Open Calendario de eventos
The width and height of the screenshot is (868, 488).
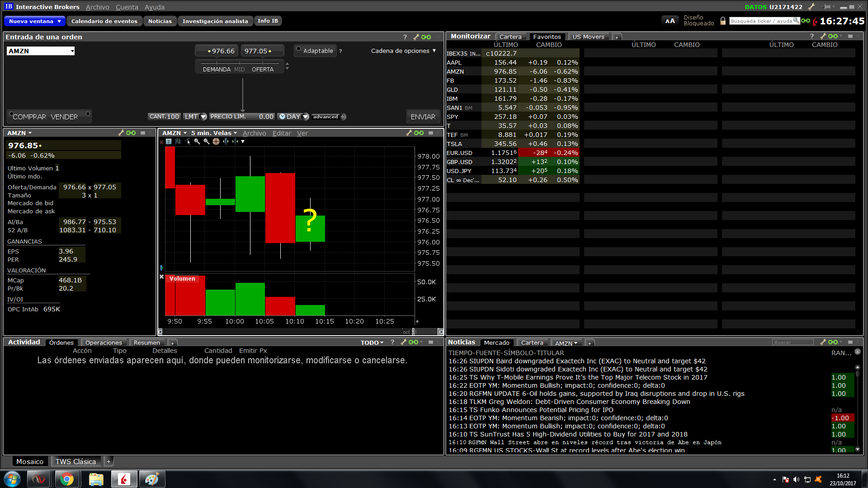coord(104,21)
